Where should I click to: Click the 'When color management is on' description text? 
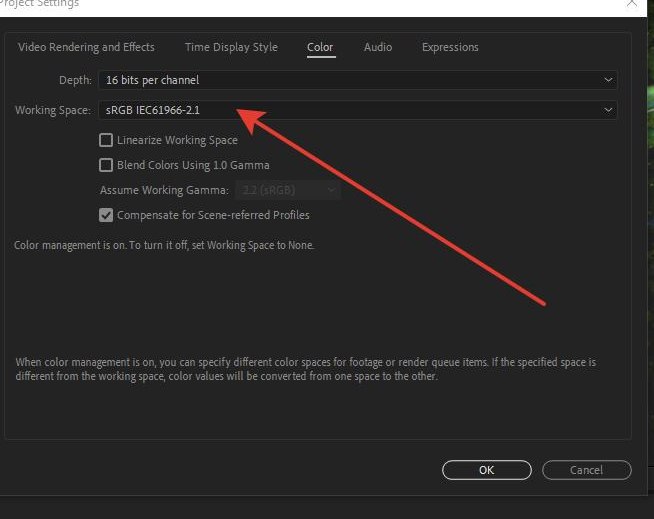click(306, 369)
